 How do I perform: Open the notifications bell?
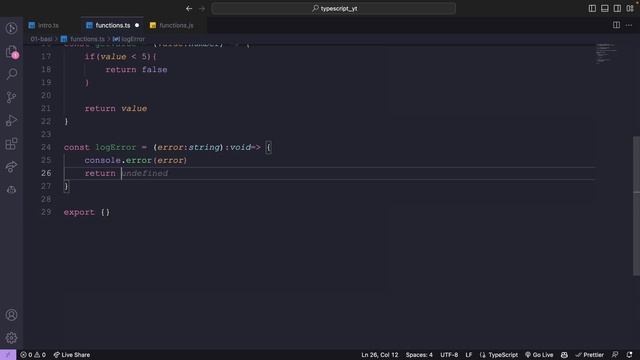[629, 355]
